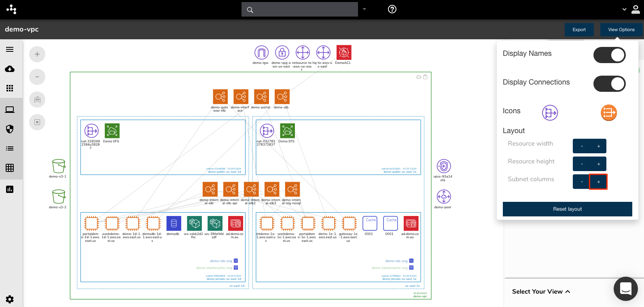Choose the purple outline icon style
The width and height of the screenshot is (644, 307).
(x=550, y=113)
